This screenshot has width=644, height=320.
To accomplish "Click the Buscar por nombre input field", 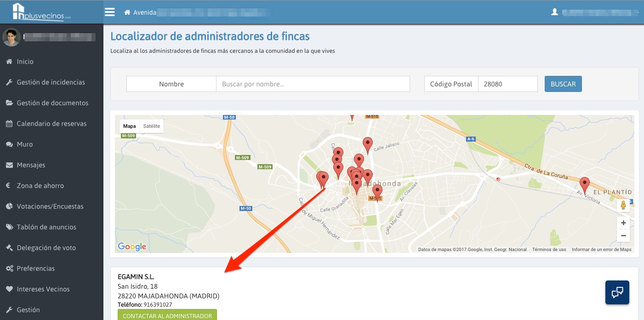I will [x=313, y=84].
